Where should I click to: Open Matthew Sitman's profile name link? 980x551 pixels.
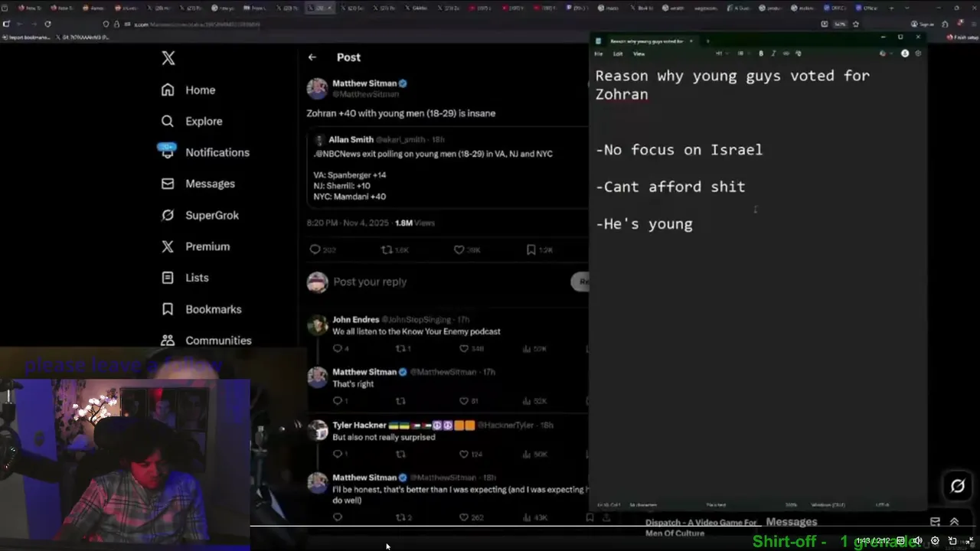[364, 83]
